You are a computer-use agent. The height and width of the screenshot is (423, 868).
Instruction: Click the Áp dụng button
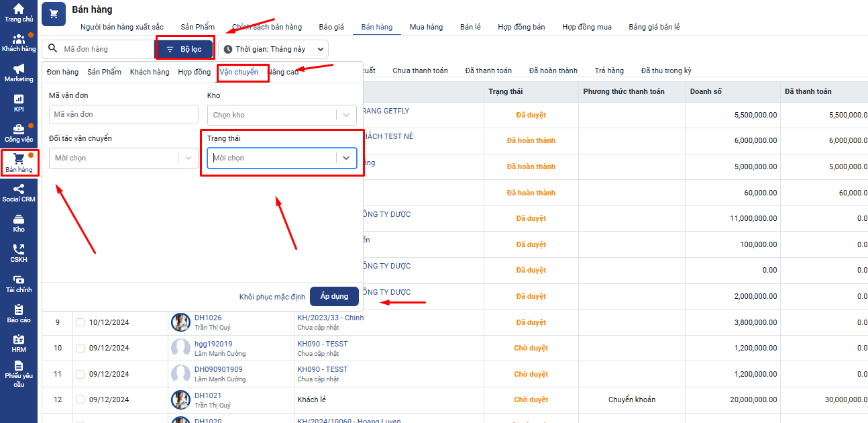pos(334,297)
